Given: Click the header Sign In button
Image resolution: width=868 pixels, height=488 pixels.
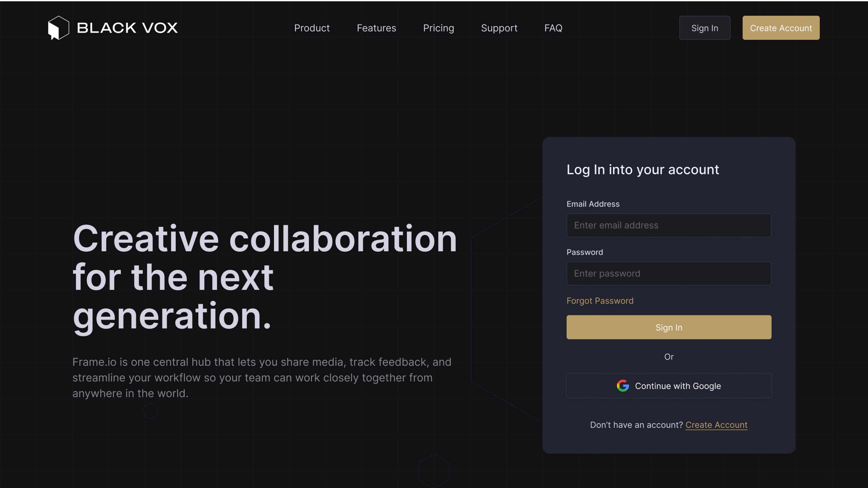Looking at the screenshot, I should coord(705,28).
